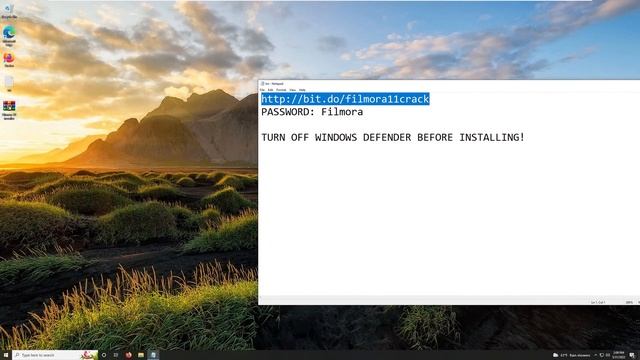Open Notepad's Format menu
640x360 pixels.
click(x=281, y=90)
